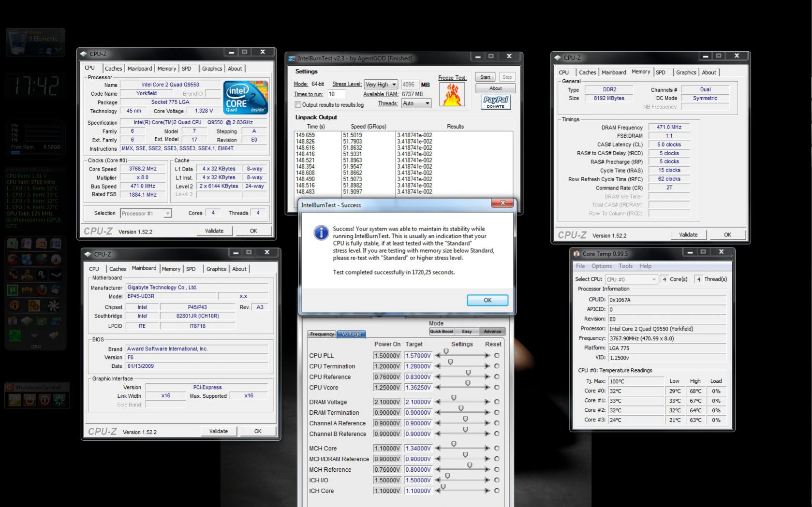Click the orange power icon in ShutdownControl
The height and width of the screenshot is (507, 812).
[30, 400]
